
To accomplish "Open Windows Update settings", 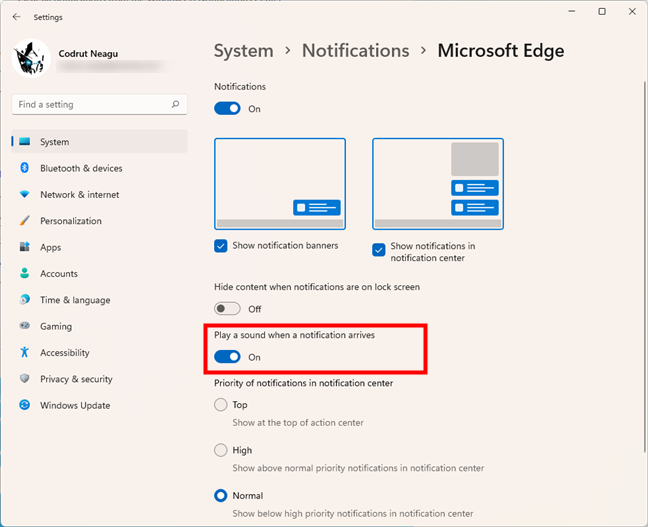I will point(99,405).
